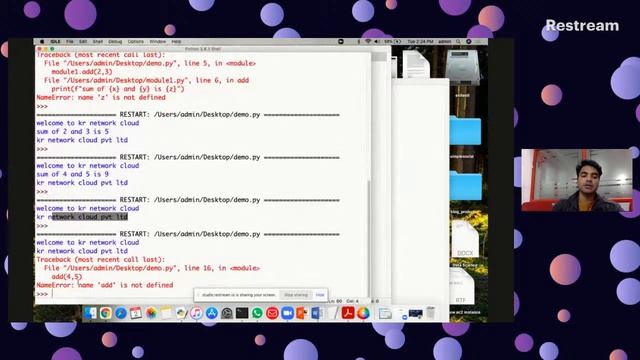Image resolution: width=640 pixels, height=360 pixels.
Task: Click "sum of 2 and 3 is 5" output line
Action: pos(73,131)
